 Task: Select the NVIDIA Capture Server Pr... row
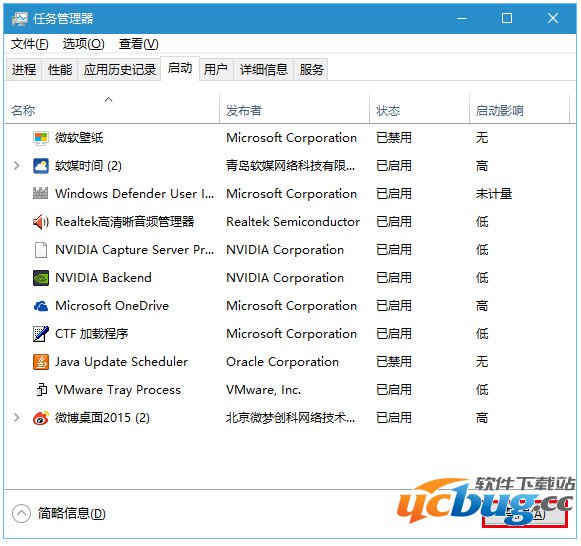coord(135,250)
